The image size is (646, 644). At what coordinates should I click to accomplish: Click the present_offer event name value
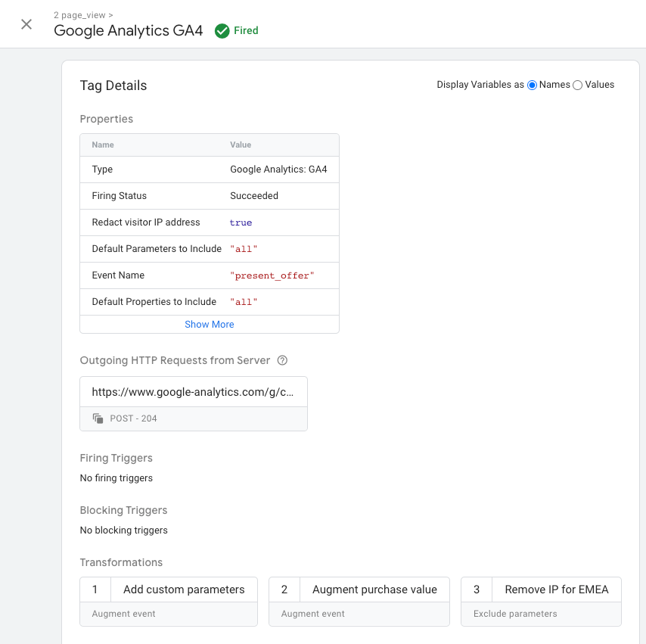[x=272, y=275]
